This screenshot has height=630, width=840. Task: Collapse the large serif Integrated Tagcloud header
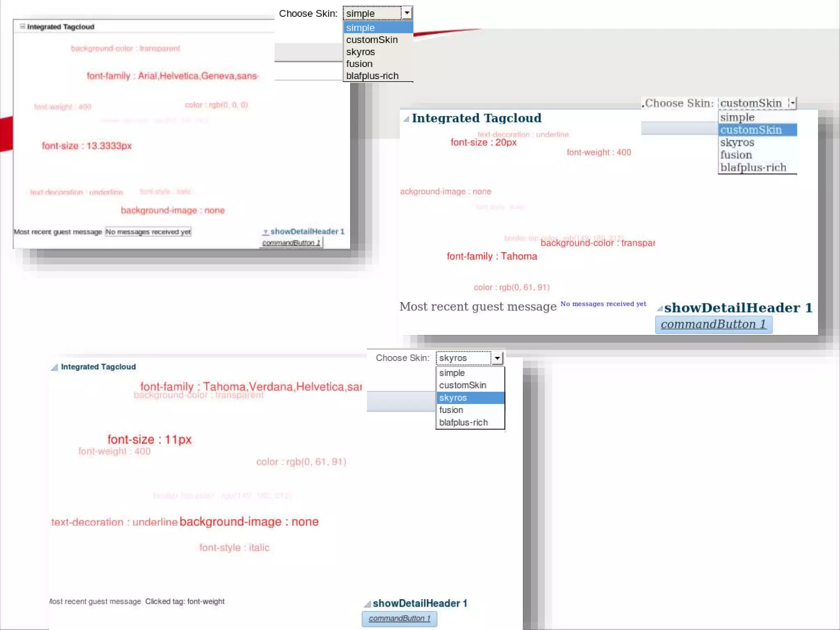point(406,119)
